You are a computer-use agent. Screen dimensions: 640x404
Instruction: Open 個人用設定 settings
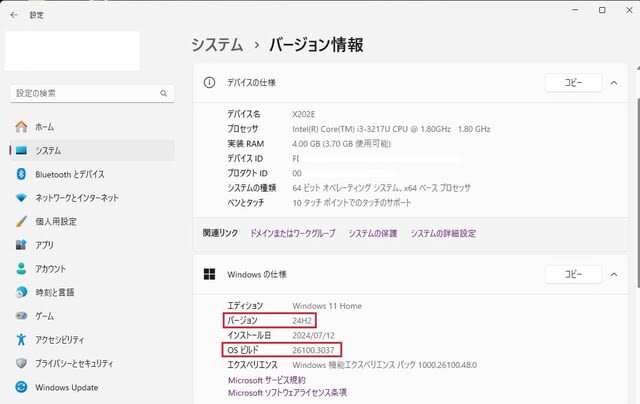56,222
